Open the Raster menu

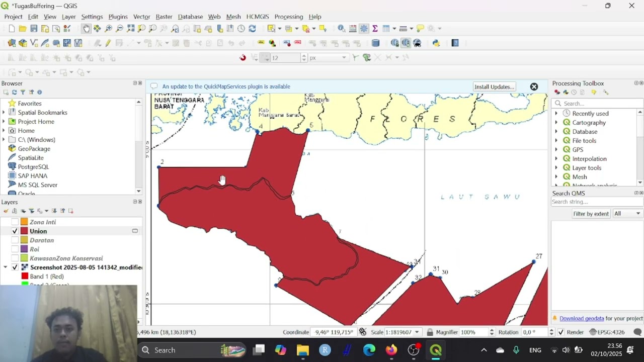164,17
